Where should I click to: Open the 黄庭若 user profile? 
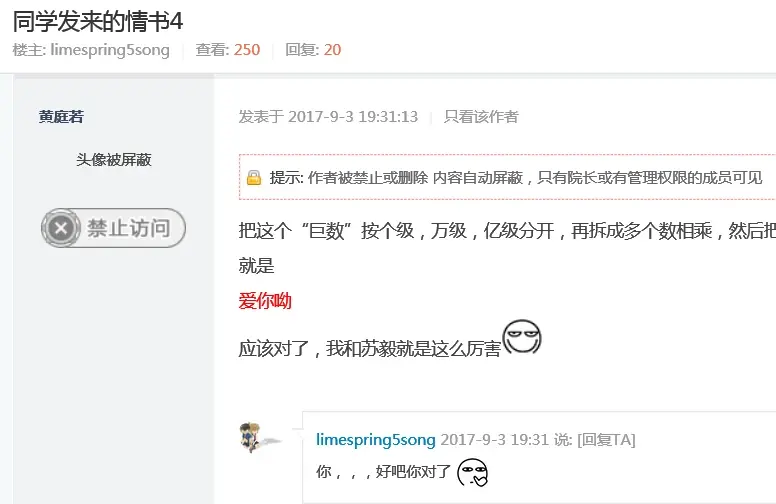coord(61,117)
